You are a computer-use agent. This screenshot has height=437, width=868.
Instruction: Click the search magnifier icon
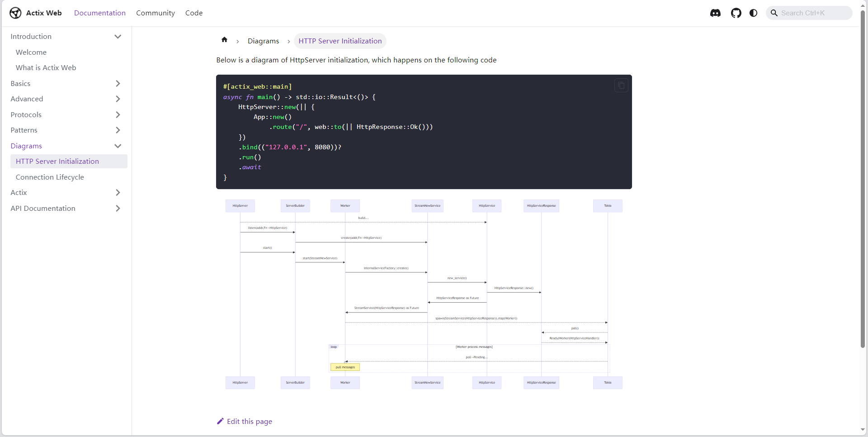tap(774, 13)
